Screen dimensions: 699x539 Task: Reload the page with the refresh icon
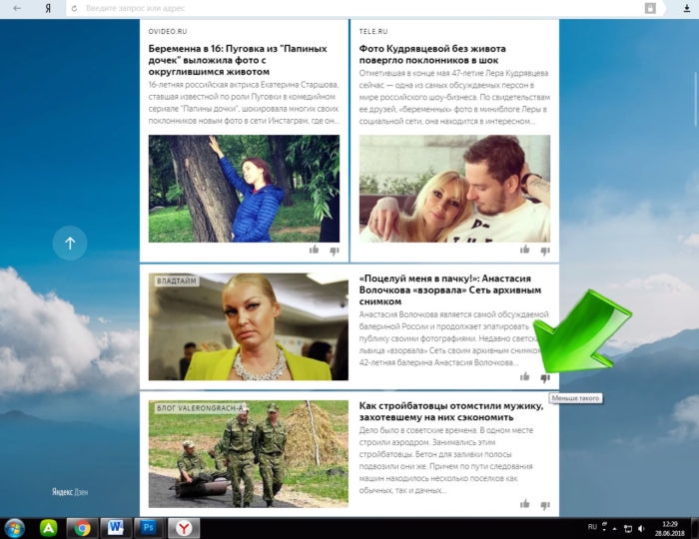74,8
